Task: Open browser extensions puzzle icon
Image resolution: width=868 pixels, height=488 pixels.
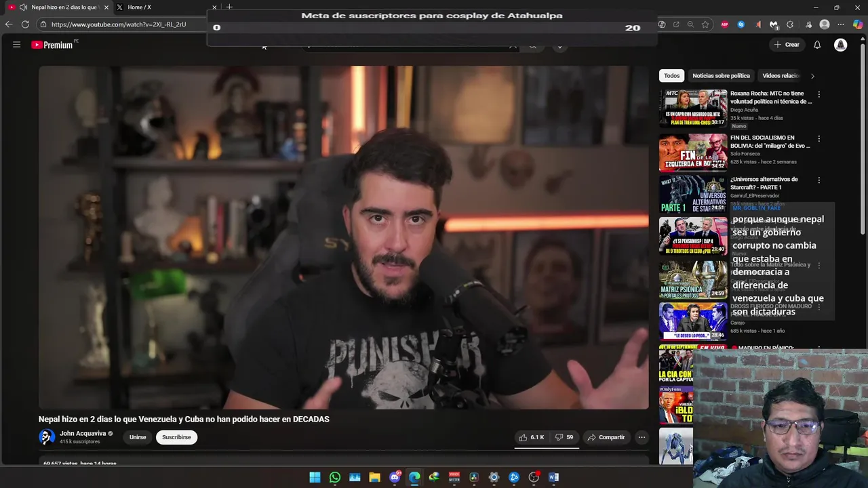Action: pyautogui.click(x=790, y=24)
